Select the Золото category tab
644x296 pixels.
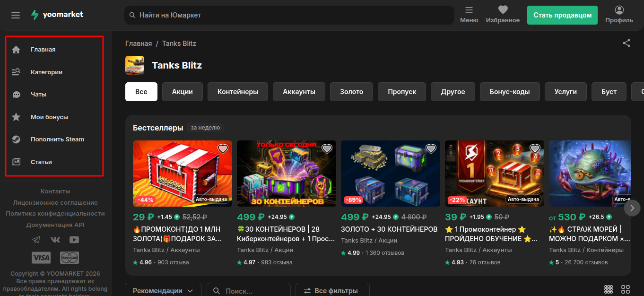click(x=351, y=92)
